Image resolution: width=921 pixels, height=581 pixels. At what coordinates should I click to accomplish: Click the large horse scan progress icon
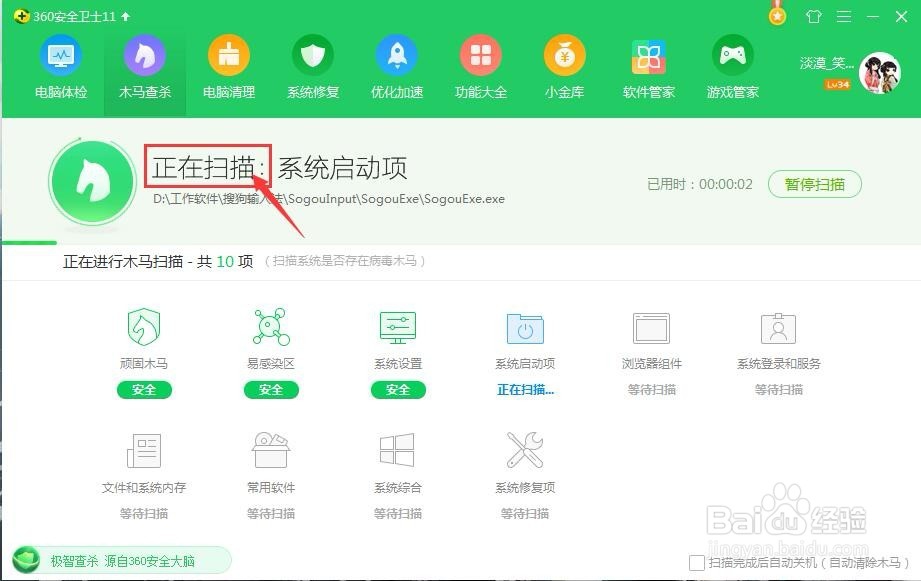pyautogui.click(x=92, y=182)
